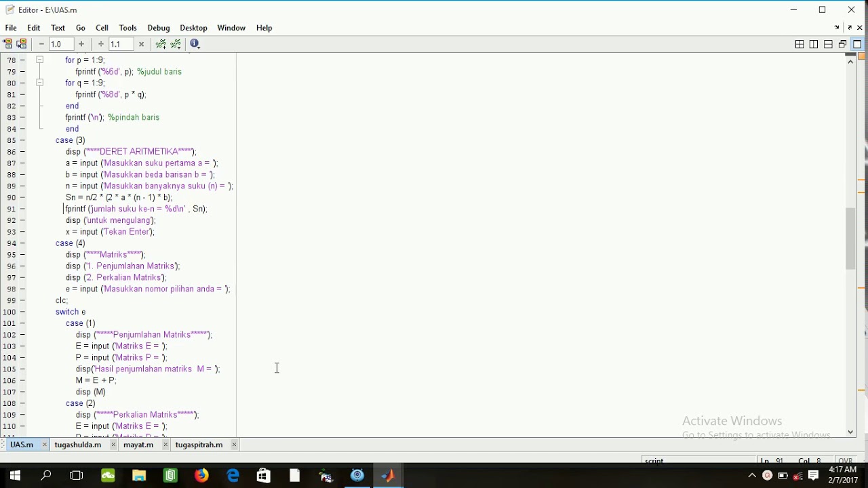Image resolution: width=868 pixels, height=488 pixels.
Task: Select the tile layout icon
Action: [x=800, y=44]
